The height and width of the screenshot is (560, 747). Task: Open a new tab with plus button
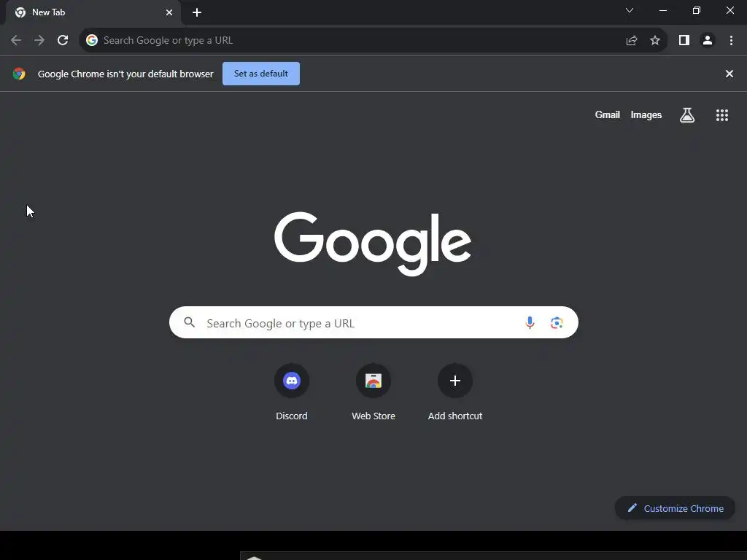pyautogui.click(x=197, y=12)
